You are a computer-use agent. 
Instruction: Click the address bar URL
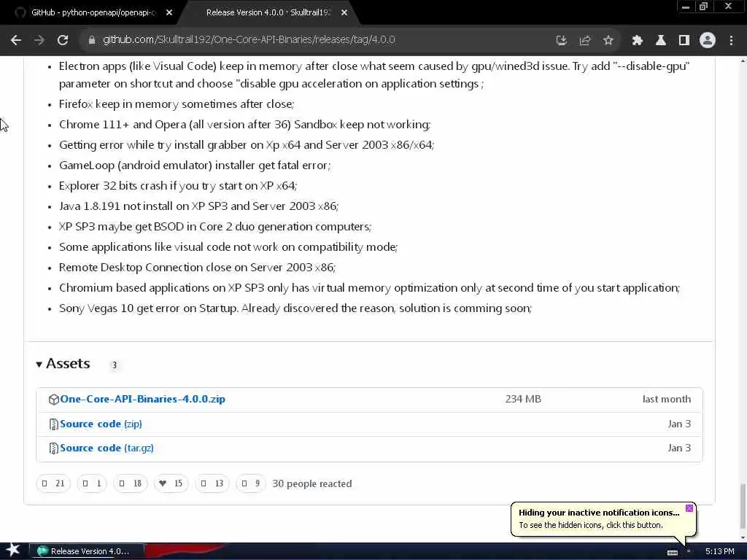tap(249, 39)
